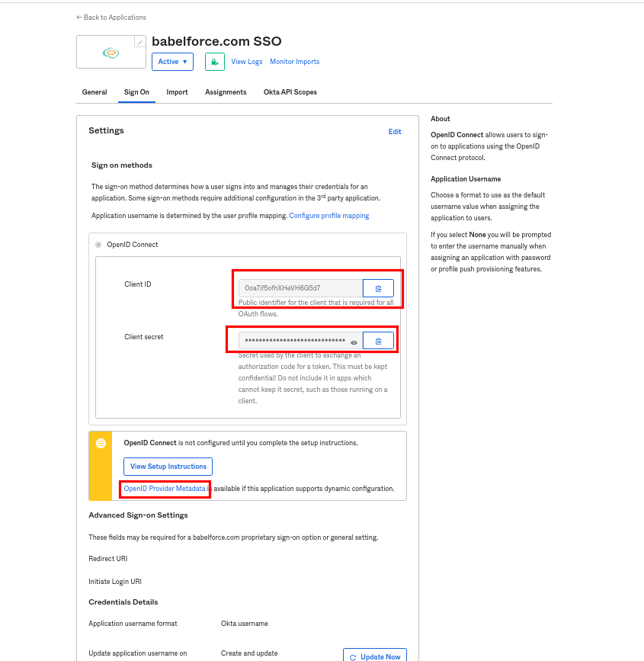Click the 'Update application username on' label
The width and height of the screenshot is (644, 661).
click(x=138, y=653)
